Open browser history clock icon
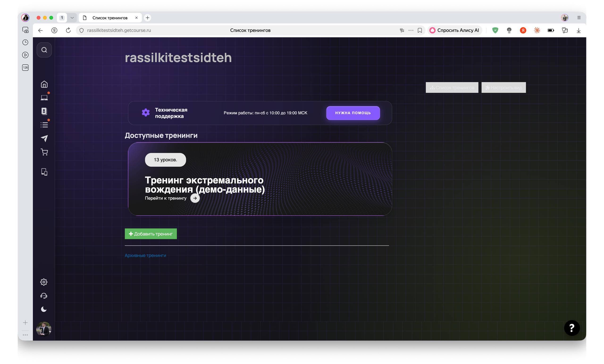Screen dimensions: 604x364 click(25, 42)
